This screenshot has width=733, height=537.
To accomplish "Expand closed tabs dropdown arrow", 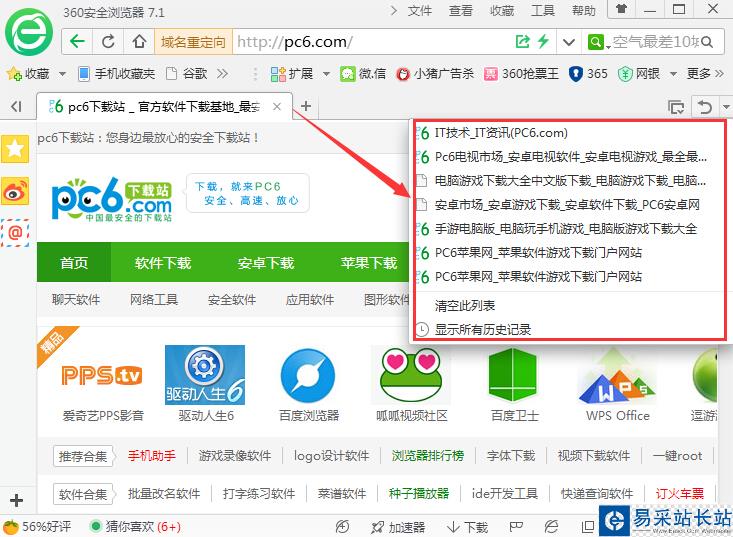I will (x=726, y=107).
